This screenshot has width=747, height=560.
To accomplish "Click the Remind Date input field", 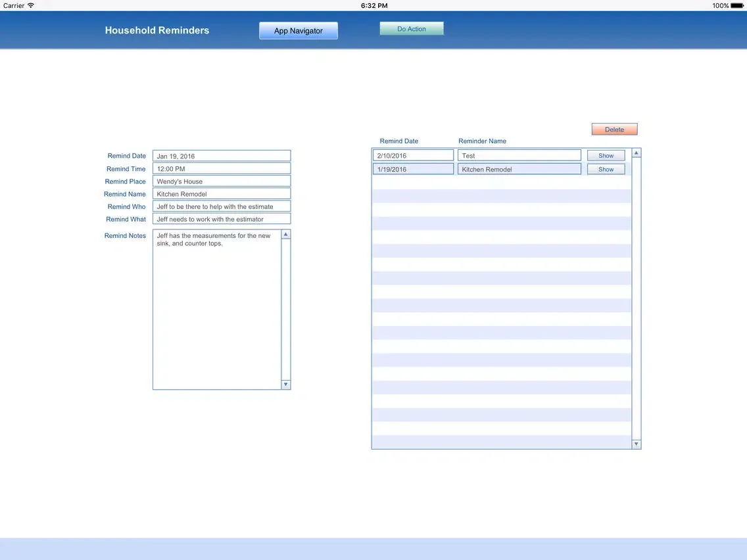I will 222,156.
